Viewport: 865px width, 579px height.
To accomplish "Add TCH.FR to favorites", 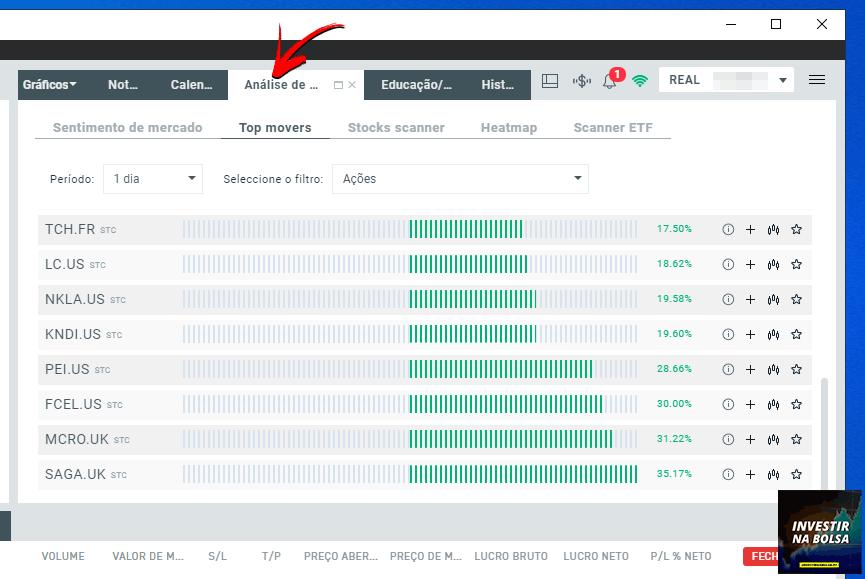I will pos(796,229).
